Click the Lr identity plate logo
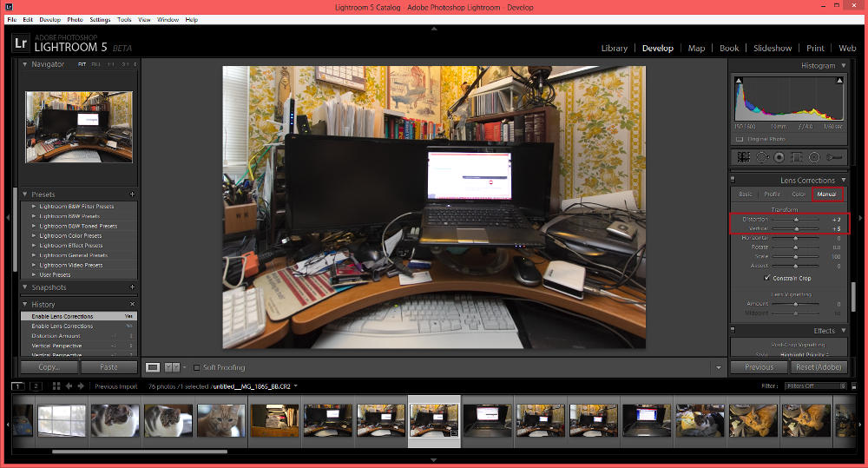868x468 pixels. tap(21, 43)
